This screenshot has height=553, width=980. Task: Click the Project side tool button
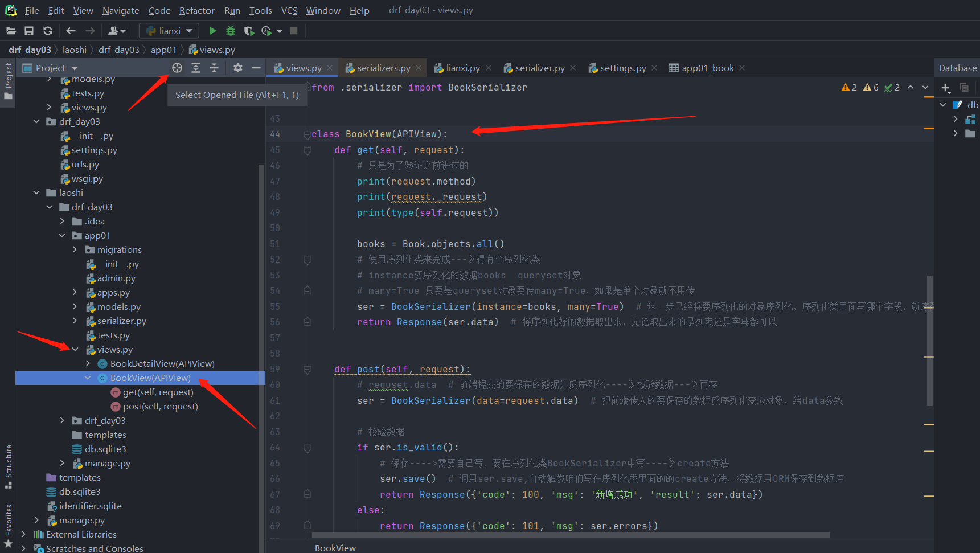pos(8,81)
